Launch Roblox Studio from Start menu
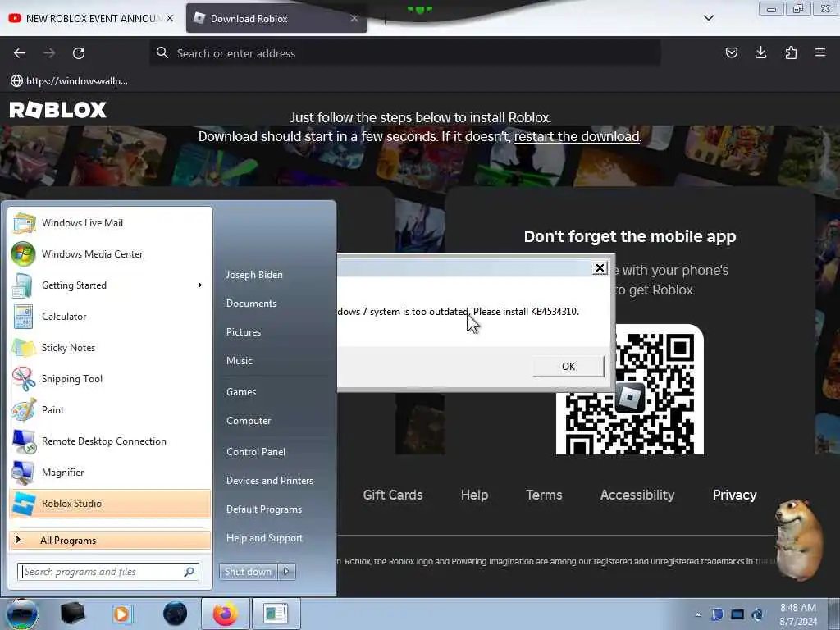The image size is (840, 630). click(x=110, y=504)
